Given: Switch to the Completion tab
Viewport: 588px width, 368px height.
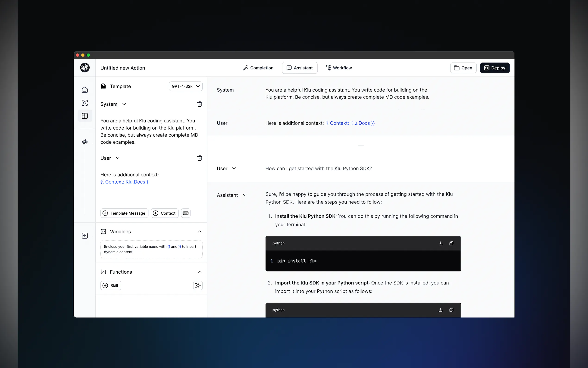Looking at the screenshot, I should click(258, 68).
